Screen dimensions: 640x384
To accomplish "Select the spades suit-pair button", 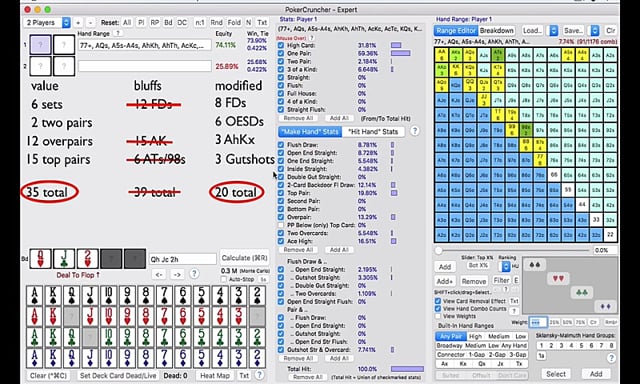I will pos(534,265).
